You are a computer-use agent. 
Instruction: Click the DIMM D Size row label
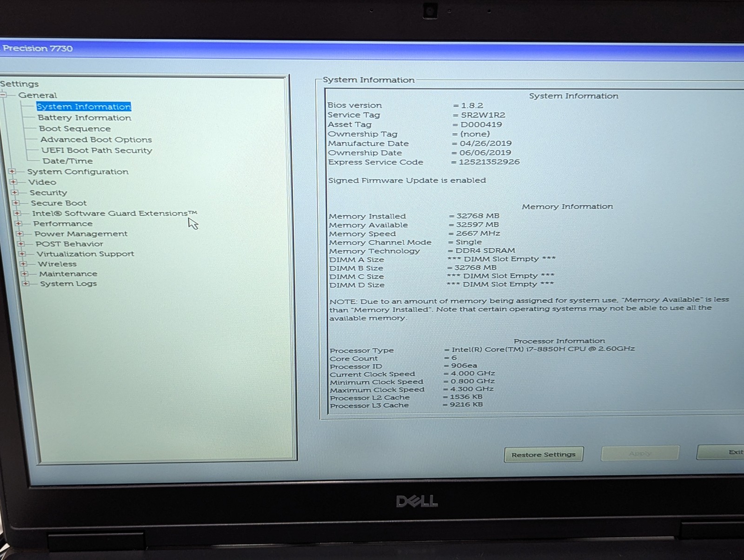[357, 285]
